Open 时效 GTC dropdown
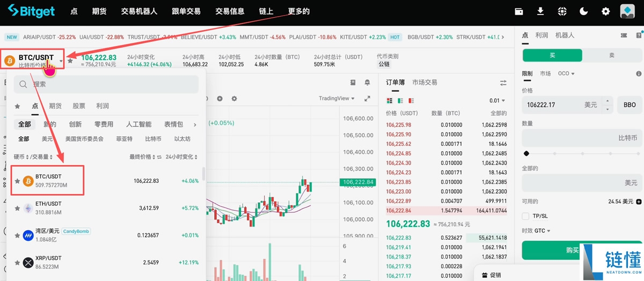The height and width of the screenshot is (281, 644). tap(537, 231)
